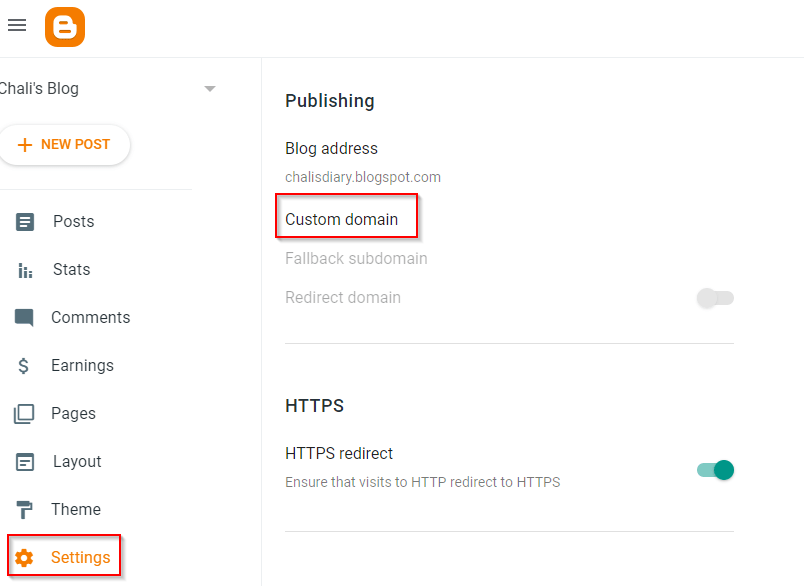
Task: Click the orange Settings gear icon
Action: [x=24, y=558]
